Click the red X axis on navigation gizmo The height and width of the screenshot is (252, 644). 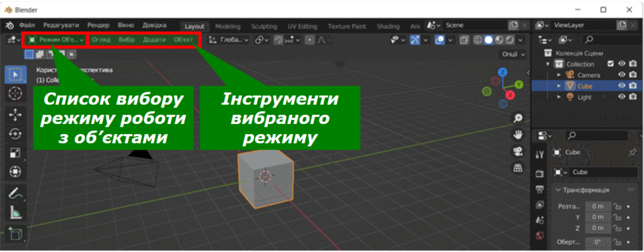point(510,95)
